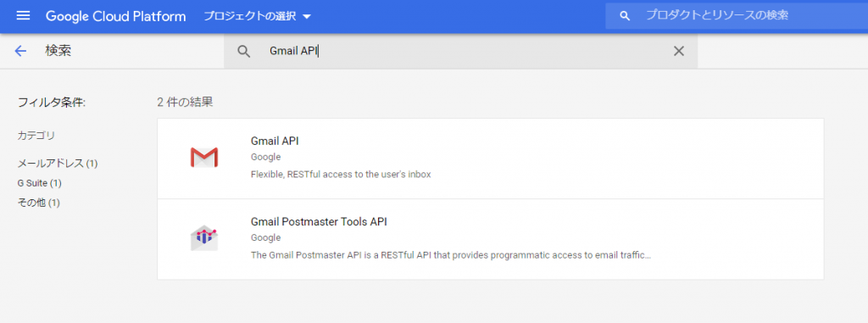The width and height of the screenshot is (868, 323).
Task: Click the search icon in top header bar
Action: (625, 15)
